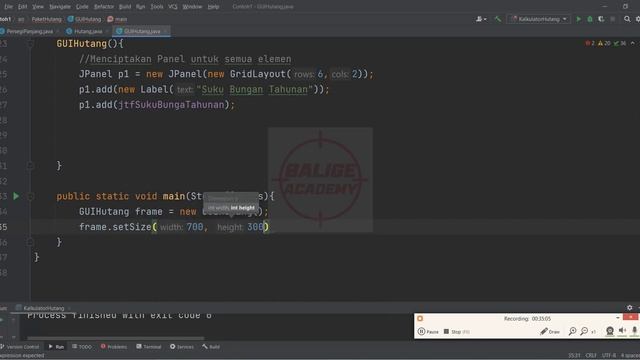Open the Edit menu

coord(22,7)
